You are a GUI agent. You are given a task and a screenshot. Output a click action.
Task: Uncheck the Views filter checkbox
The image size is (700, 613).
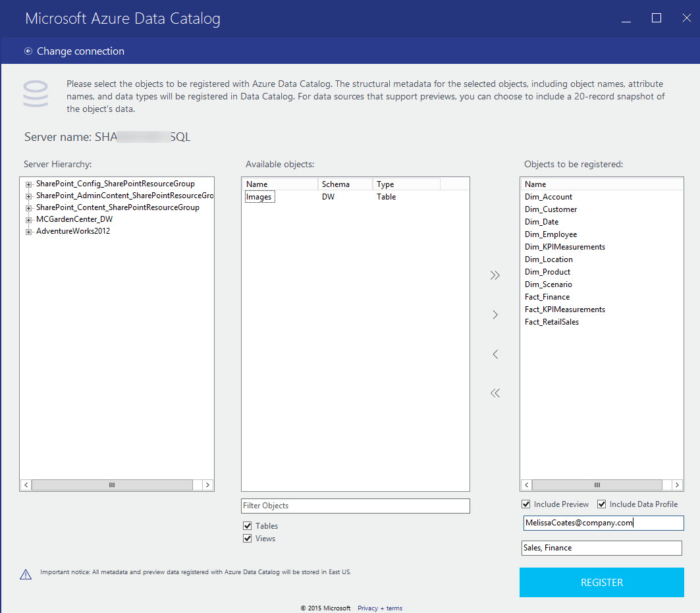(248, 539)
